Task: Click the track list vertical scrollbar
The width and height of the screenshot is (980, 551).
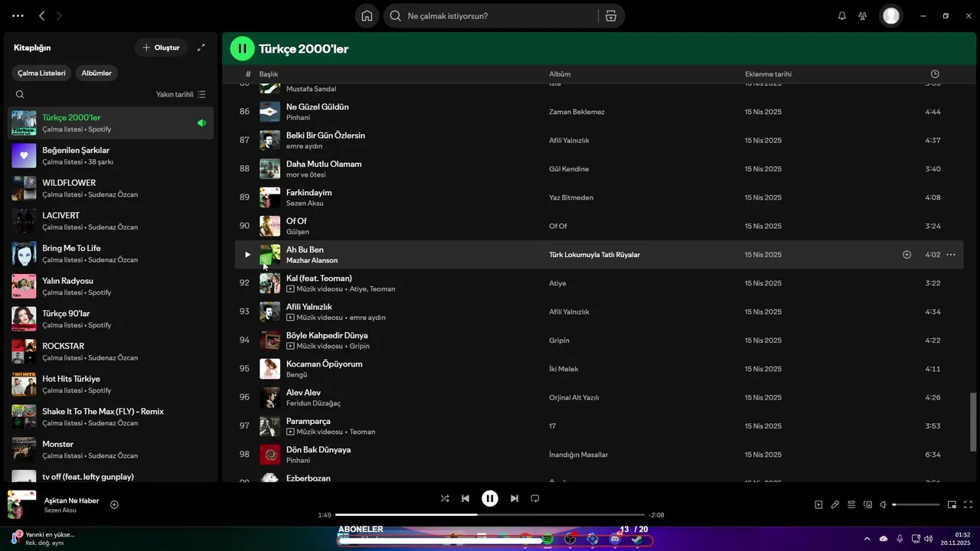Action: tap(973, 422)
